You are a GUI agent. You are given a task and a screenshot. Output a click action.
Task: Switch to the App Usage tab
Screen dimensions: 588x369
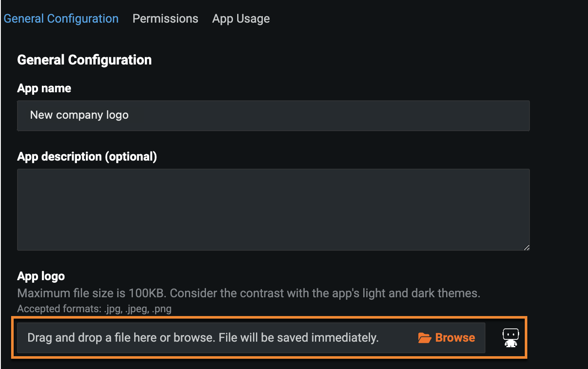pos(241,19)
